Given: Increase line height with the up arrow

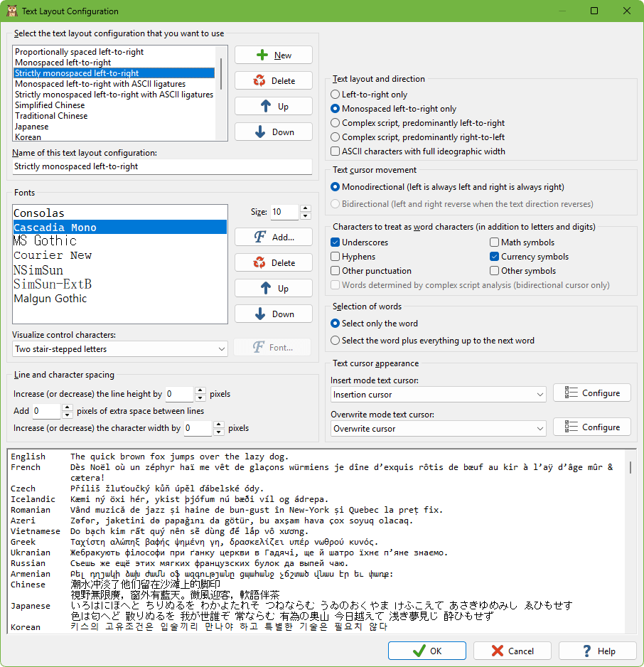Looking at the screenshot, I should point(200,390).
